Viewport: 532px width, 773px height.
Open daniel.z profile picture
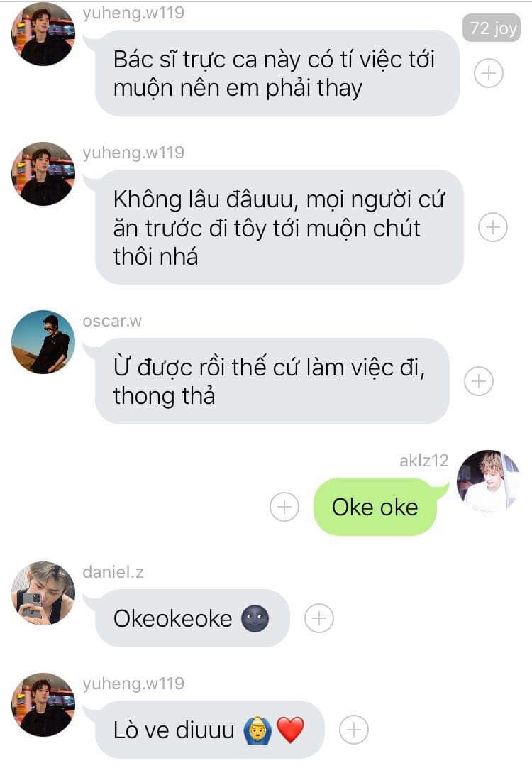tap(43, 593)
